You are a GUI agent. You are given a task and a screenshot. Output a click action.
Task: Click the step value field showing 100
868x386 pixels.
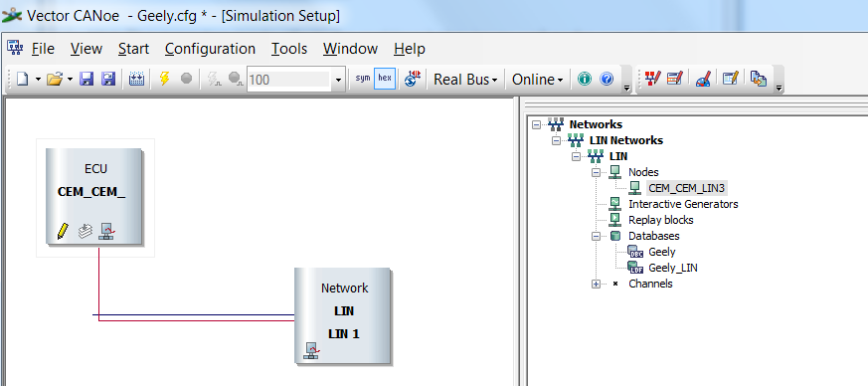click(288, 80)
